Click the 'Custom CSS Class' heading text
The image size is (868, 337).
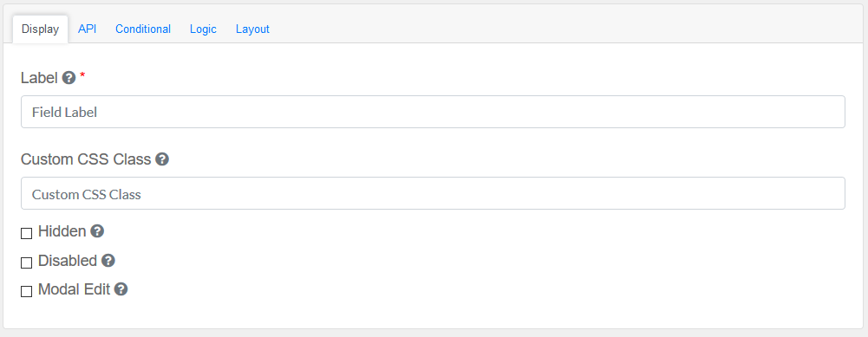click(86, 159)
